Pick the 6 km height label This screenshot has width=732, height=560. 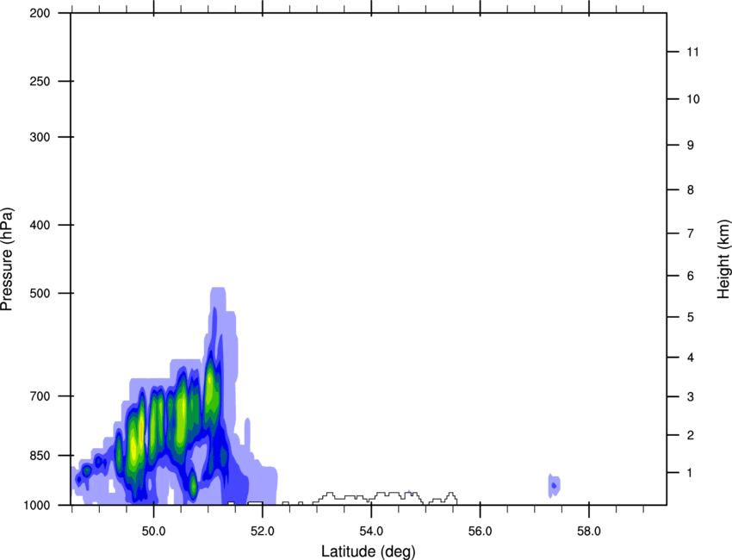coord(691,276)
